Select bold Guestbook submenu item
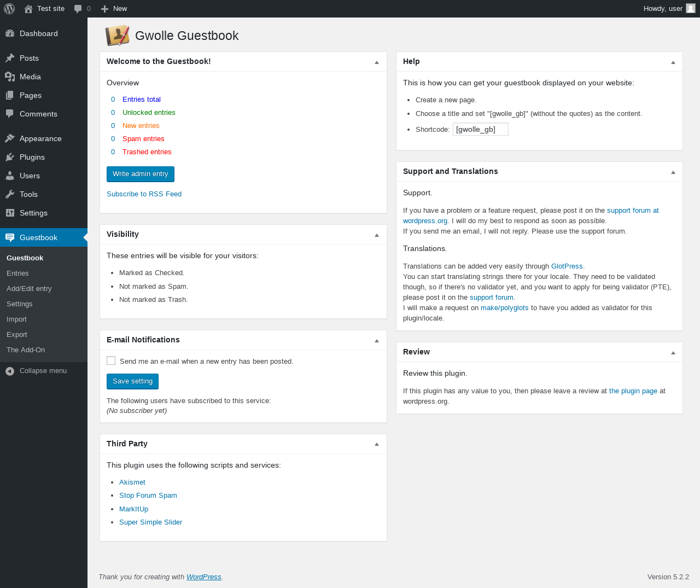700x588 pixels. point(25,258)
